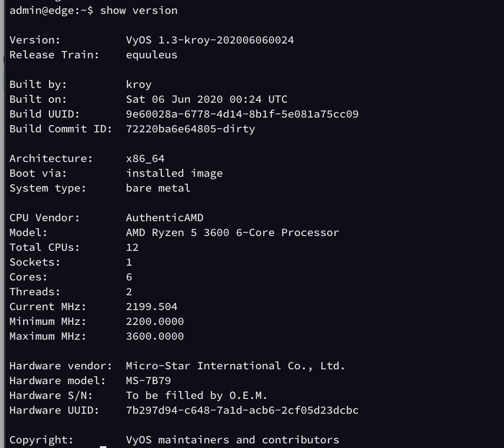
Task: Click the release train value 'equuleus'
Action: click(x=151, y=55)
